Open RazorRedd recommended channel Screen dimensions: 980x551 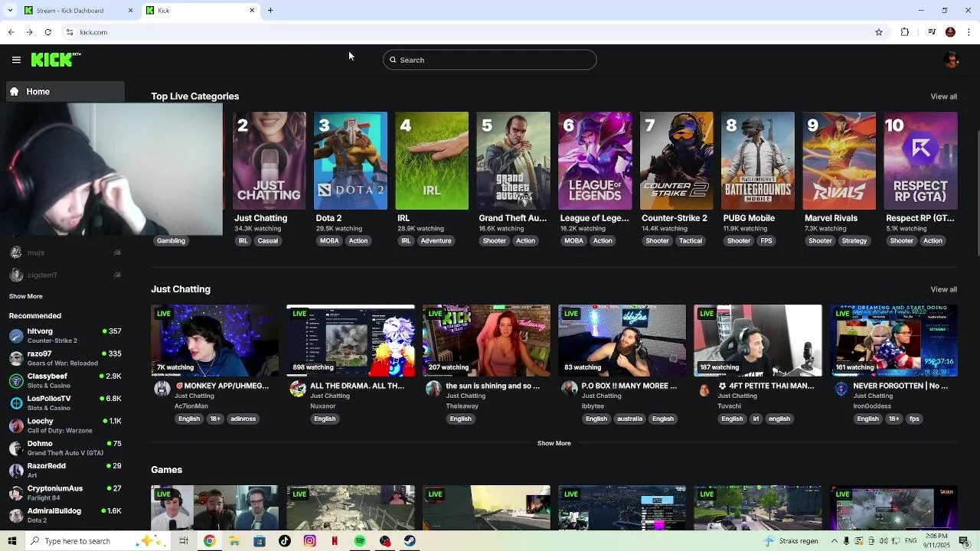pyautogui.click(x=65, y=470)
